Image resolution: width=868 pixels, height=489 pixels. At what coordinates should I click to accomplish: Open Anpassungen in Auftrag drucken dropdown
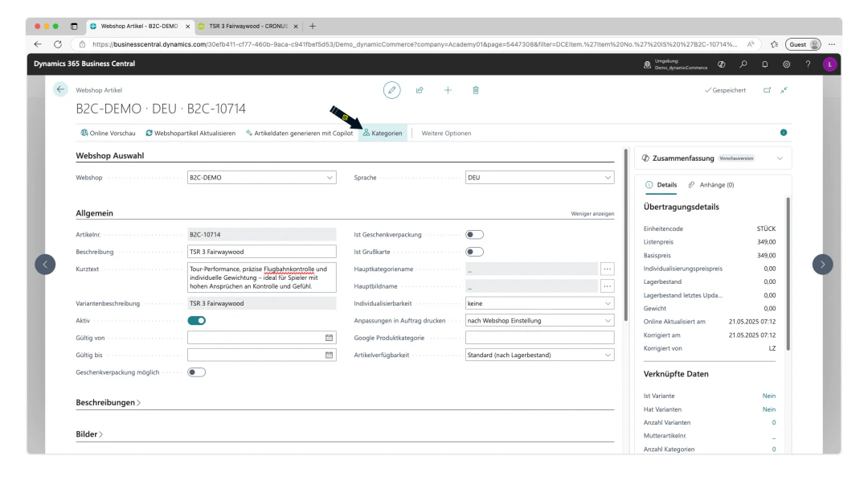click(x=540, y=321)
